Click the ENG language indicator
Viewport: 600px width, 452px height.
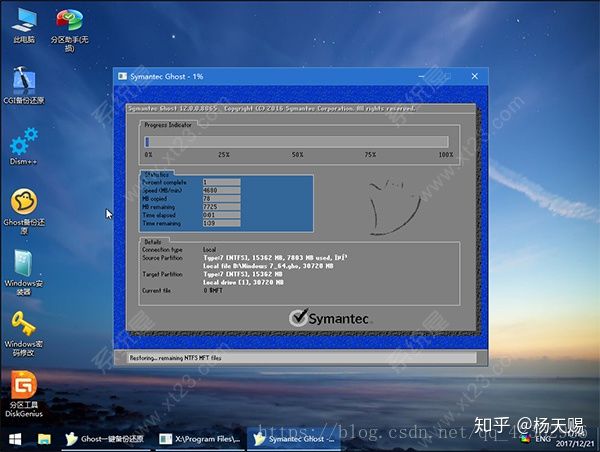tap(543, 438)
